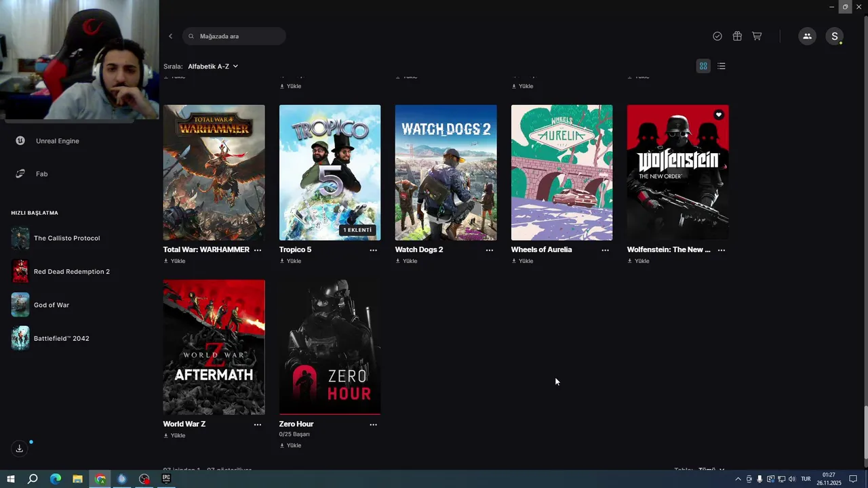Image resolution: width=868 pixels, height=488 pixels.
Task: Click Yükle under Total War: WARHAMMER
Action: [x=174, y=261]
